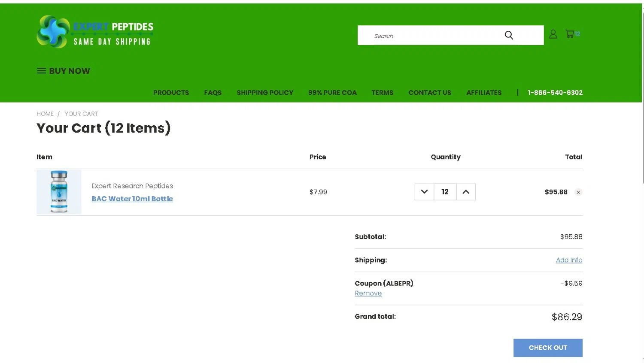
Task: Click the item price $7.99
Action: point(318,192)
